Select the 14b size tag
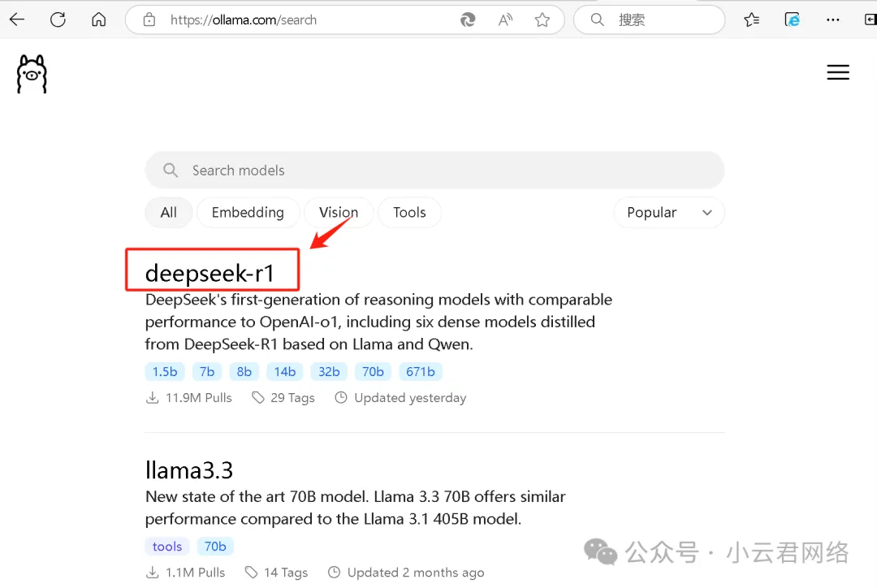Screen dimensions: 877x588 point(285,371)
